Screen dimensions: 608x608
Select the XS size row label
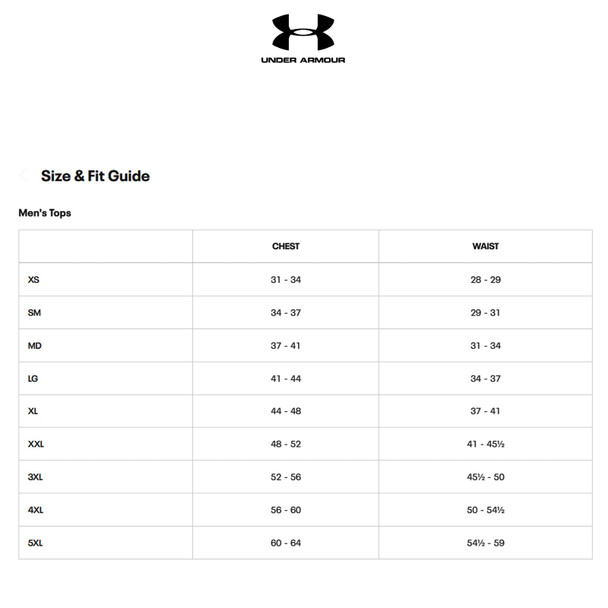(x=33, y=280)
